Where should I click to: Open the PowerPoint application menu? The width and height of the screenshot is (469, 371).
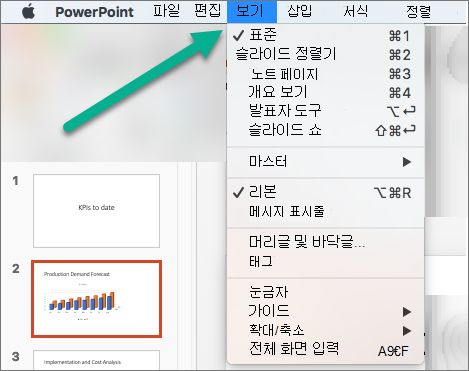click(x=94, y=12)
